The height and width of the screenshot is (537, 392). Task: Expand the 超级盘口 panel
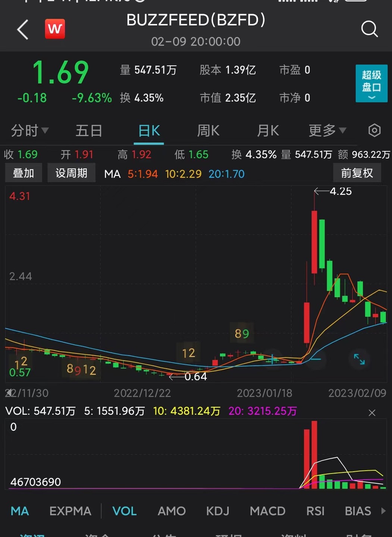[371, 84]
